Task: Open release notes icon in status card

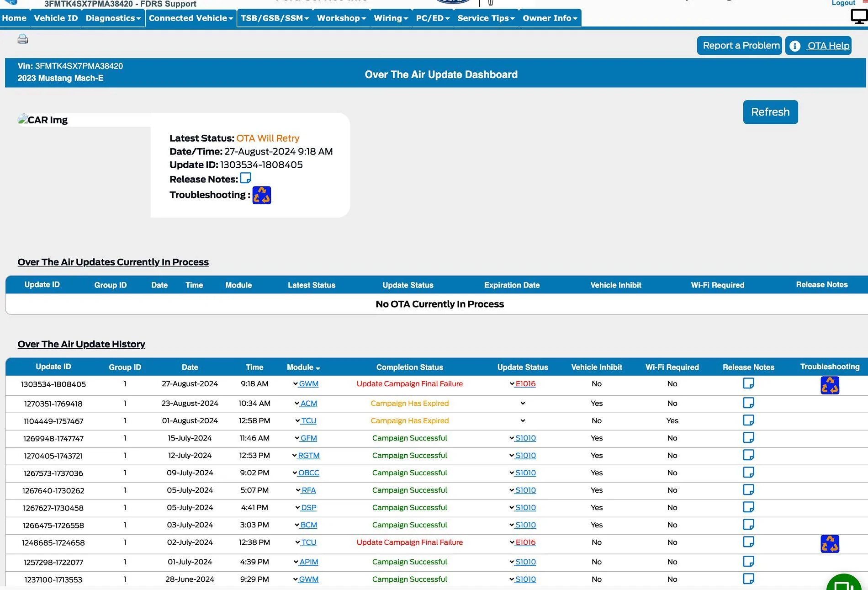Action: [x=246, y=178]
